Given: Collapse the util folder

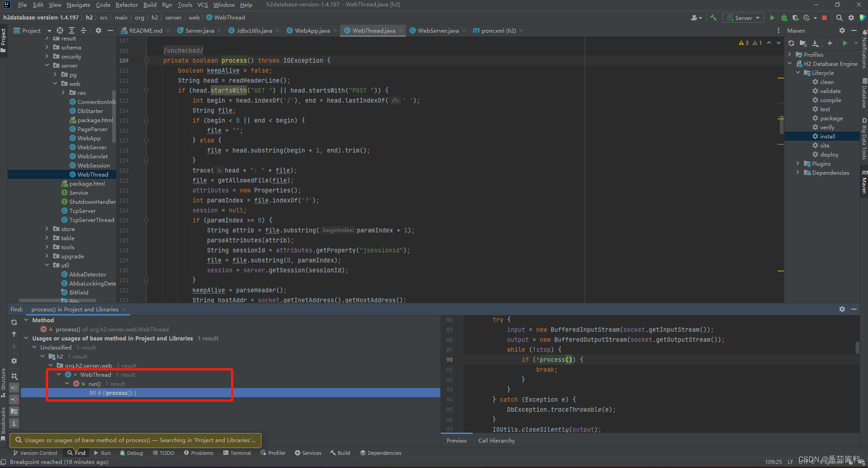Looking at the screenshot, I should click(47, 265).
